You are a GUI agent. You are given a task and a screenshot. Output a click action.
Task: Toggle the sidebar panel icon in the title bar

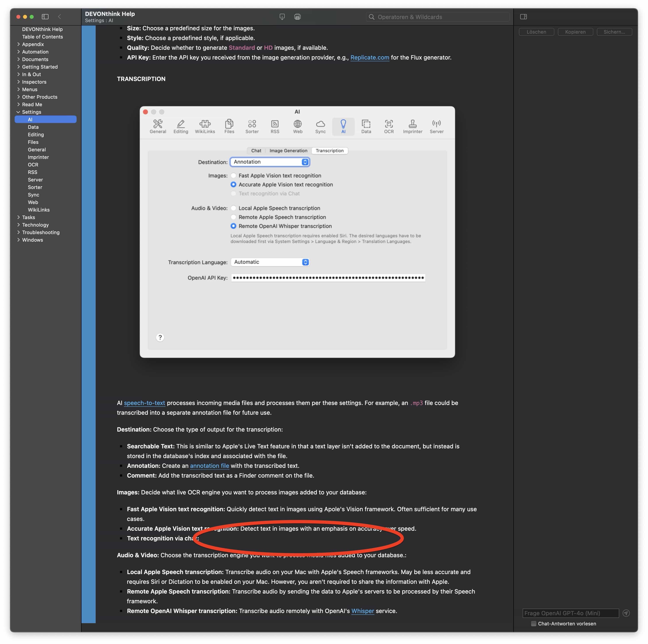45,17
